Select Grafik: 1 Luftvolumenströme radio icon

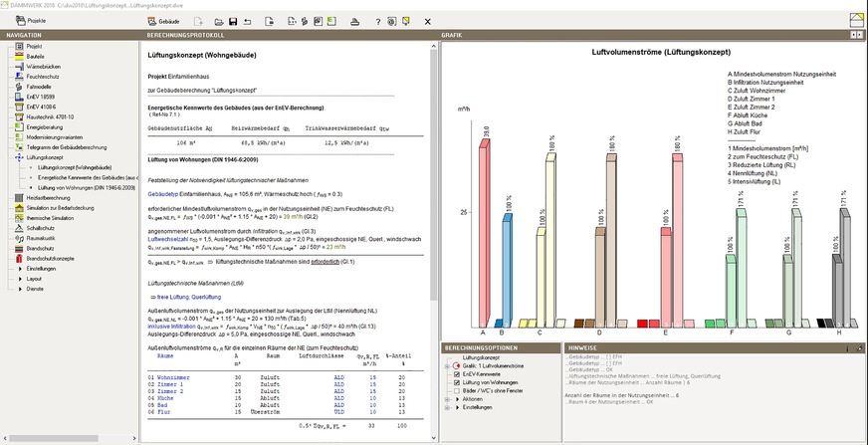(457, 366)
